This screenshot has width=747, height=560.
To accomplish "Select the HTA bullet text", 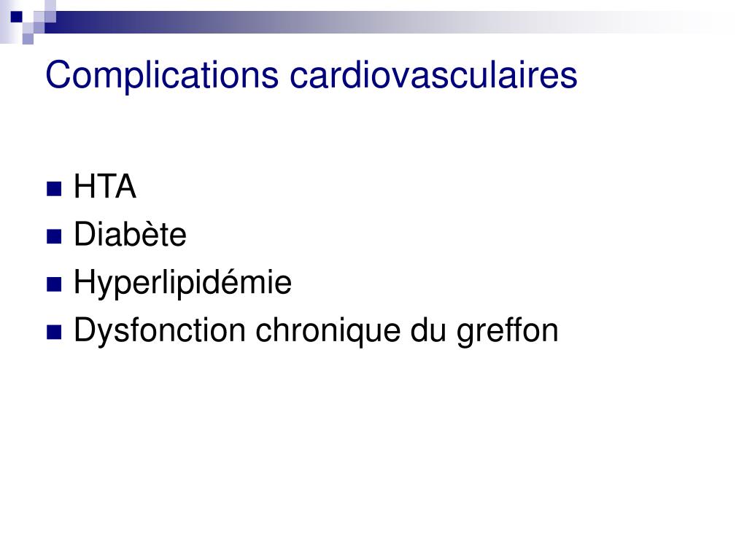I will click(x=105, y=186).
